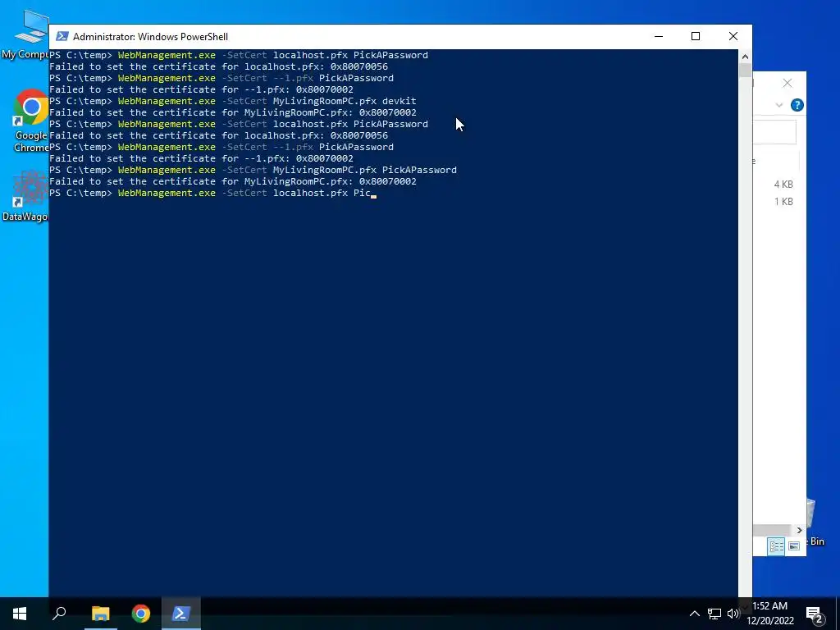The image size is (840, 630).
Task: Click the PowerShell icon in the window title bar
Action: [62, 36]
